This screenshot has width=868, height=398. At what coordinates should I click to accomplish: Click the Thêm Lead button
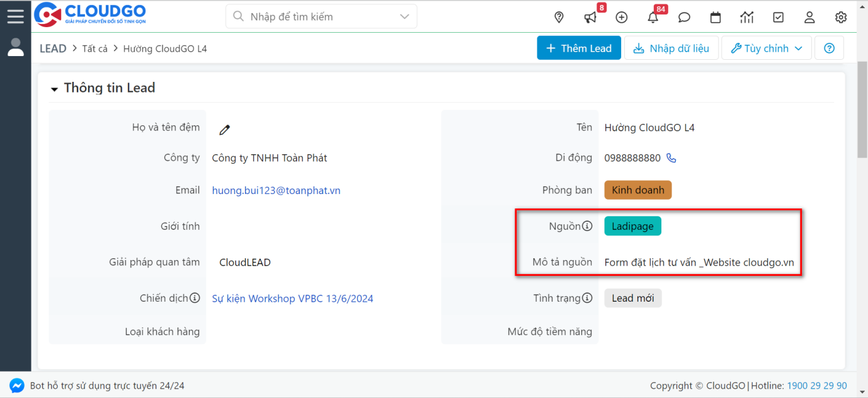[578, 48]
